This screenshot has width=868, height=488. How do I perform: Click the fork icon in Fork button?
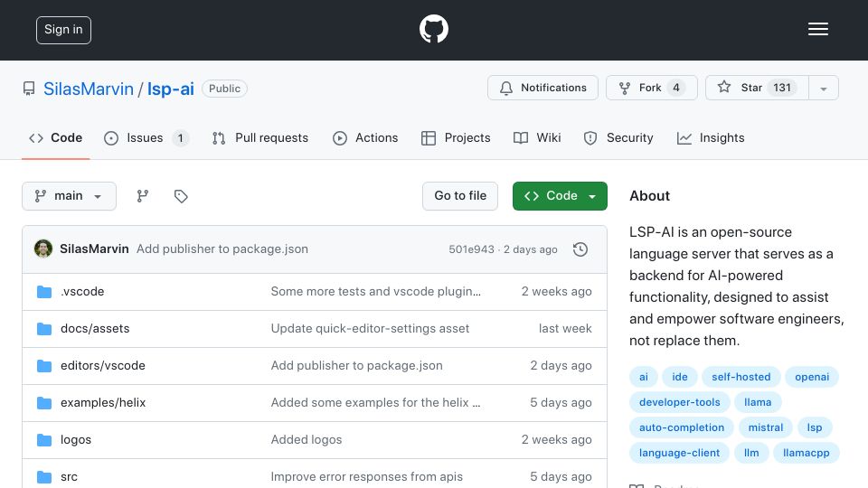click(x=625, y=88)
